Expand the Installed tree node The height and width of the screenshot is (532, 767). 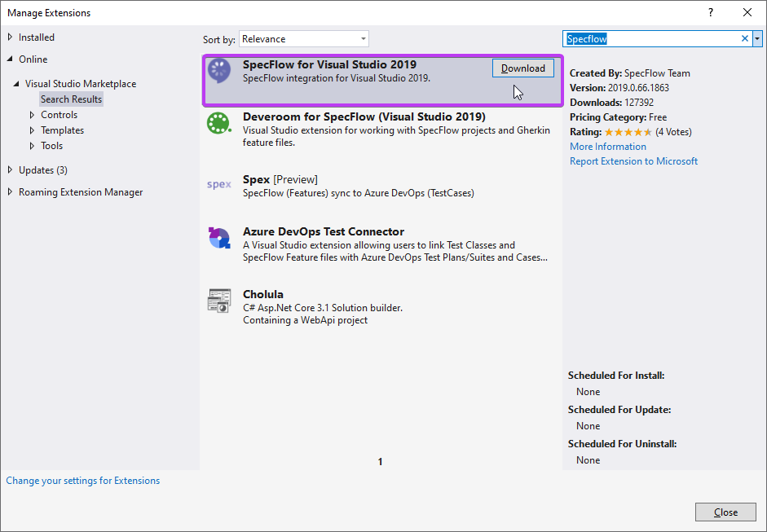pyautogui.click(x=11, y=37)
